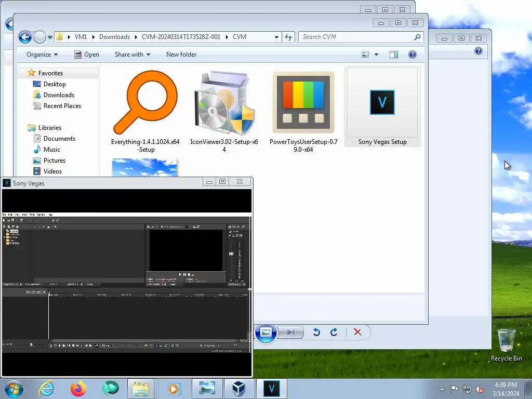Click the green globe browser taskbar icon
Viewport: 532px width, 399px height.
point(111,389)
